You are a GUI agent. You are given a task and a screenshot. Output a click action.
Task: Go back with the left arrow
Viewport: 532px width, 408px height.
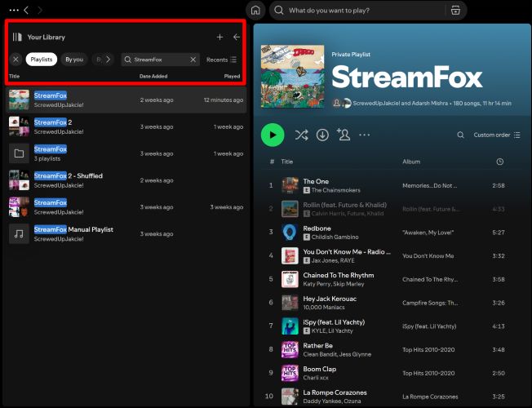pyautogui.click(x=26, y=10)
